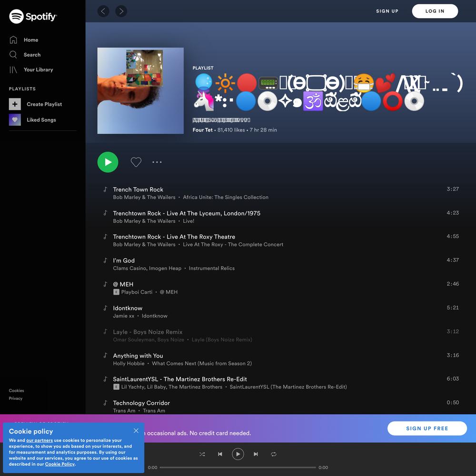Click the Search magnifier icon

pos(13,55)
